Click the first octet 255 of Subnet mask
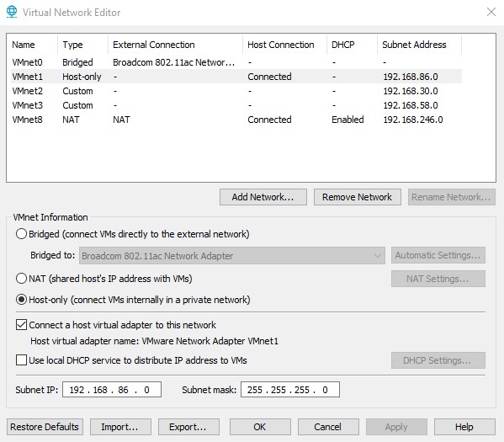 click(x=255, y=390)
